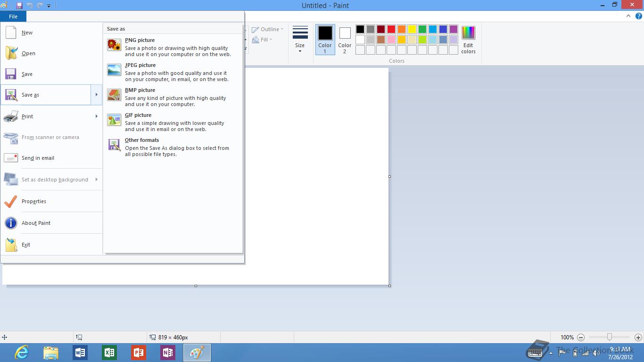
Task: Open Edit colors dialog
Action: click(x=468, y=40)
